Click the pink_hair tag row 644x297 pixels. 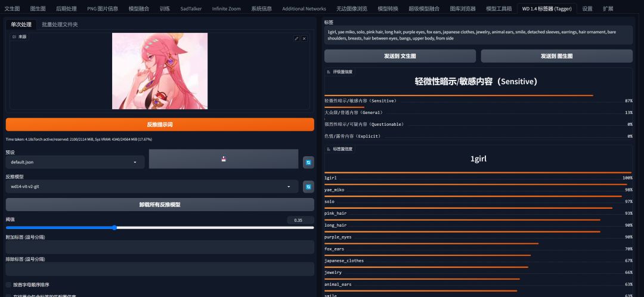tap(478, 211)
